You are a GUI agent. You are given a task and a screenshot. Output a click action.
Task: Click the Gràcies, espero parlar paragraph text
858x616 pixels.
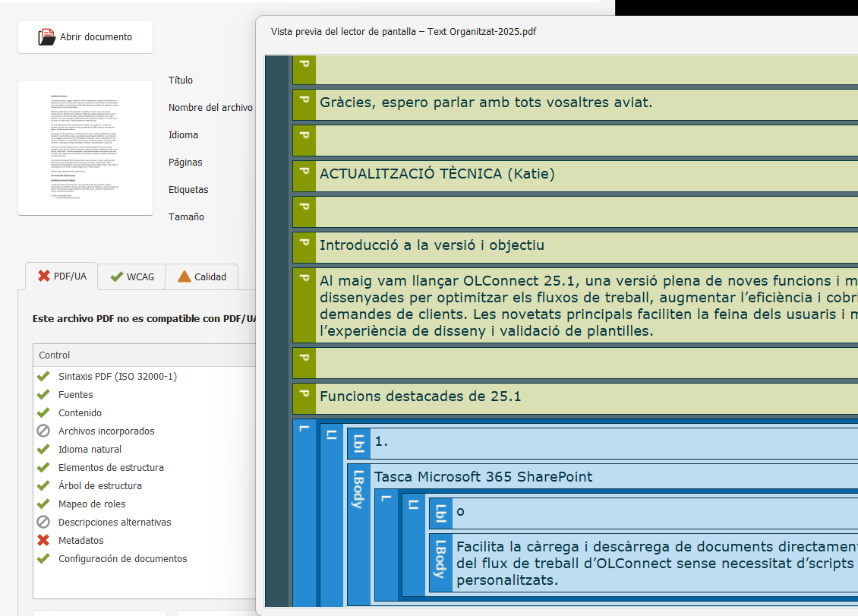[x=486, y=103]
